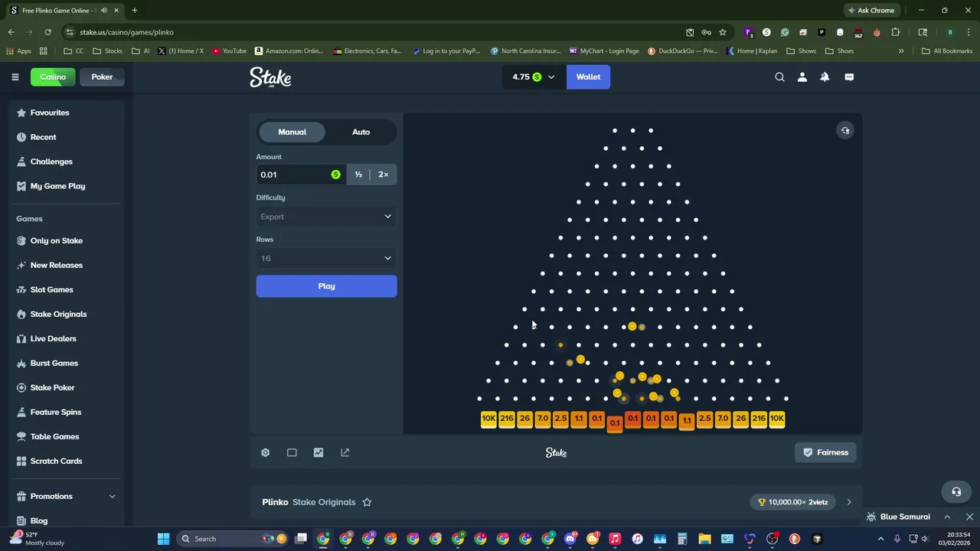Open the hamburger menu beside Casino
The height and width of the screenshot is (551, 980).
click(x=15, y=77)
